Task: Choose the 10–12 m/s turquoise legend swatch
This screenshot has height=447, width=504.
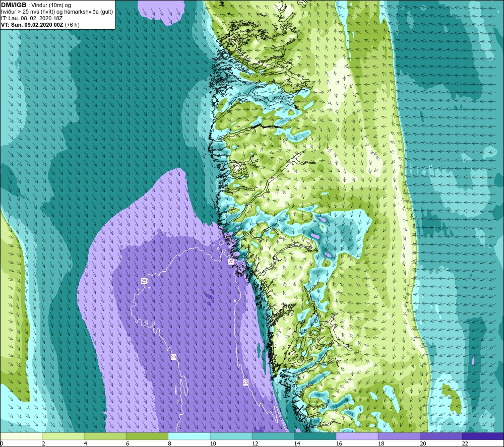Action: [231, 436]
